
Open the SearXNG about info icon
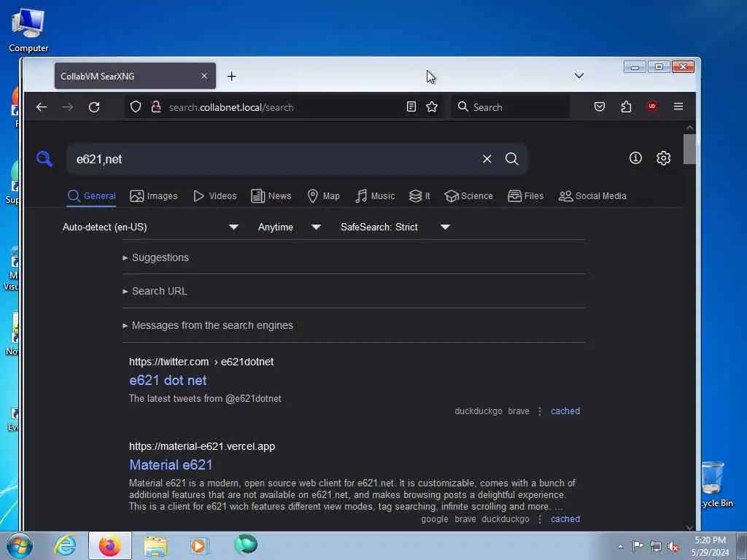pyautogui.click(x=635, y=158)
